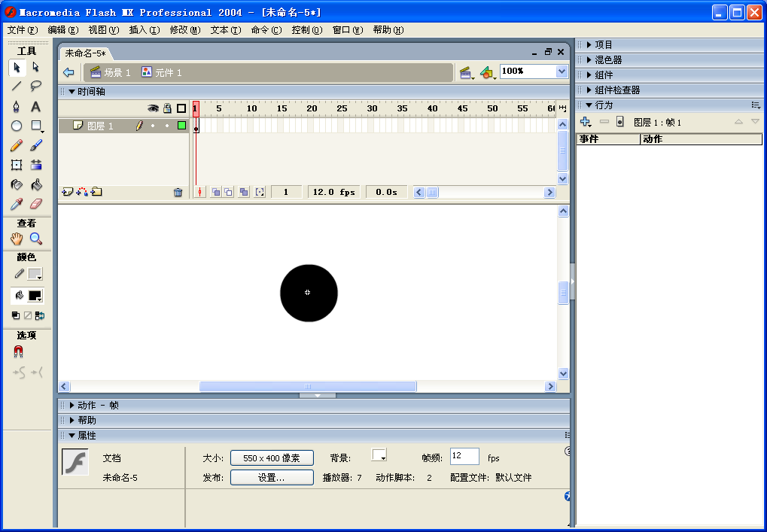Click the 设置... publish settings button

(x=272, y=477)
